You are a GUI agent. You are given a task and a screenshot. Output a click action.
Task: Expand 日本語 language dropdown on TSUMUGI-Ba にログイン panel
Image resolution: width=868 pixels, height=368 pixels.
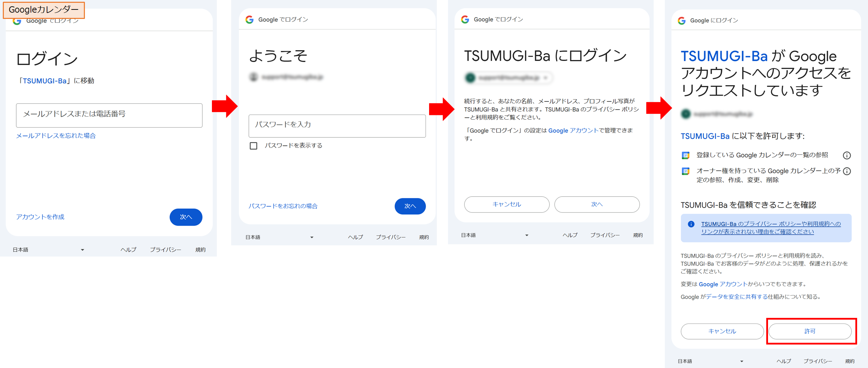tap(495, 235)
